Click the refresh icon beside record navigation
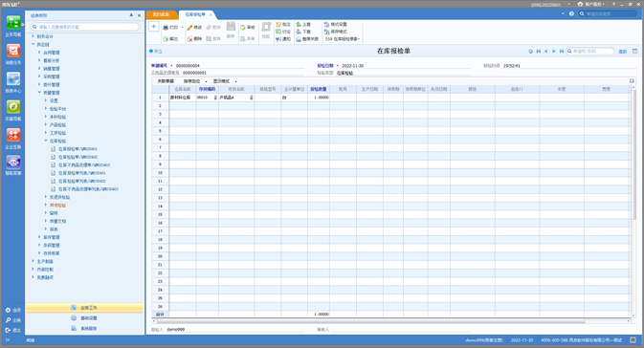The height and width of the screenshot is (348, 644). 531,52
